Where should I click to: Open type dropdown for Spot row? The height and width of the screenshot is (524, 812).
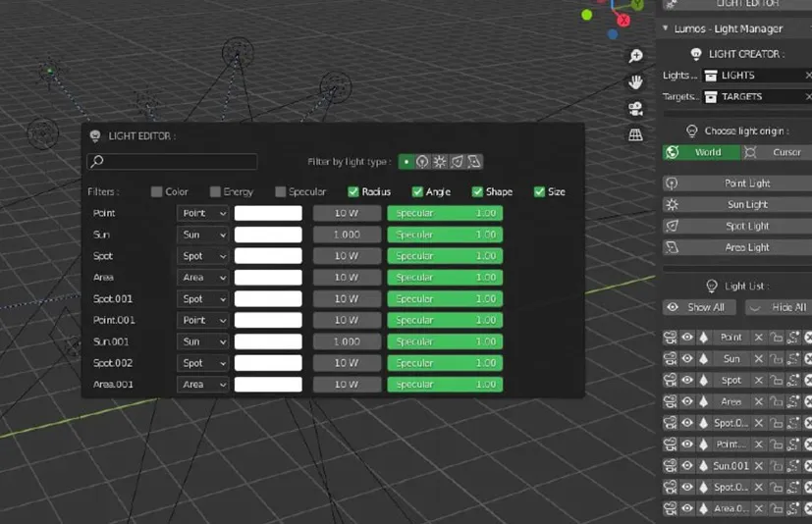(x=203, y=256)
